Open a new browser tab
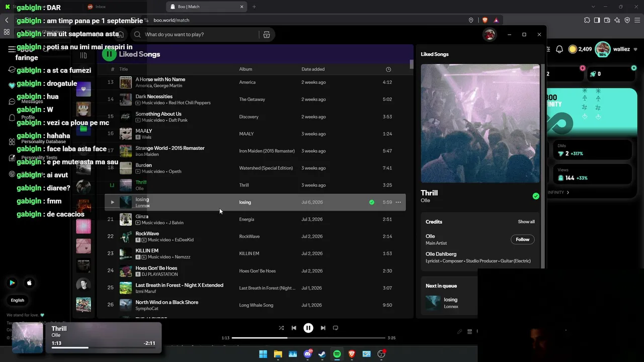Viewport: 644px width, 362px height. pyautogui.click(x=254, y=7)
